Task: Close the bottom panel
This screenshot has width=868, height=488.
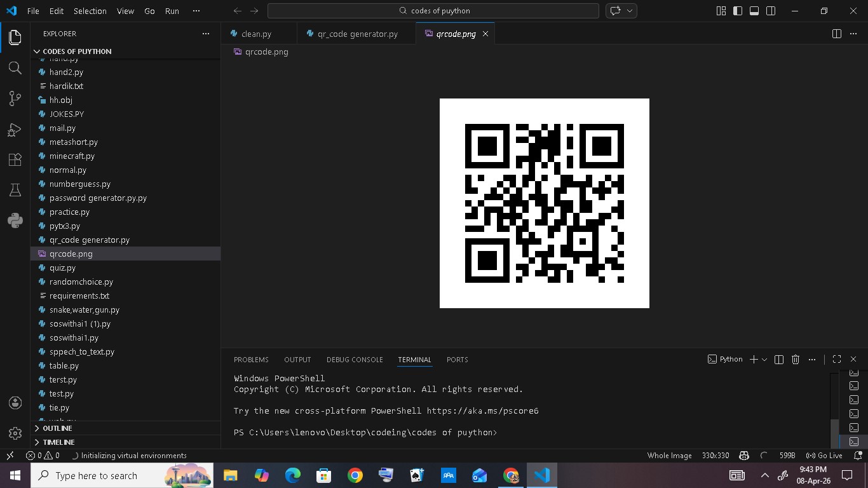Action: [x=853, y=359]
